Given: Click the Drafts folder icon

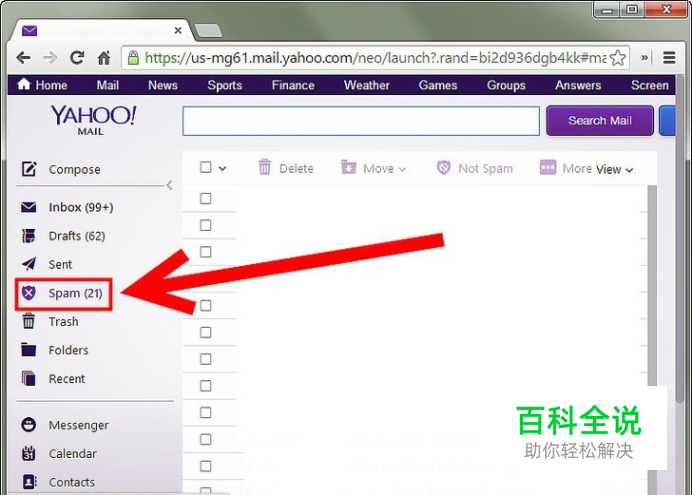Looking at the screenshot, I should 29,236.
